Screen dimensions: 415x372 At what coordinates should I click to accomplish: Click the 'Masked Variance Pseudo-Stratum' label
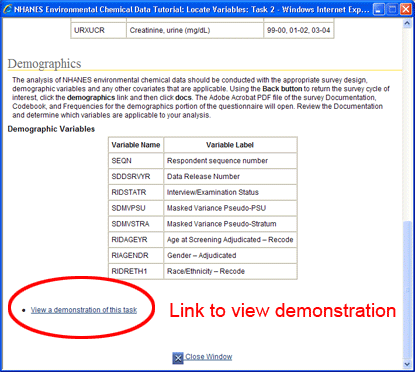pos(222,224)
